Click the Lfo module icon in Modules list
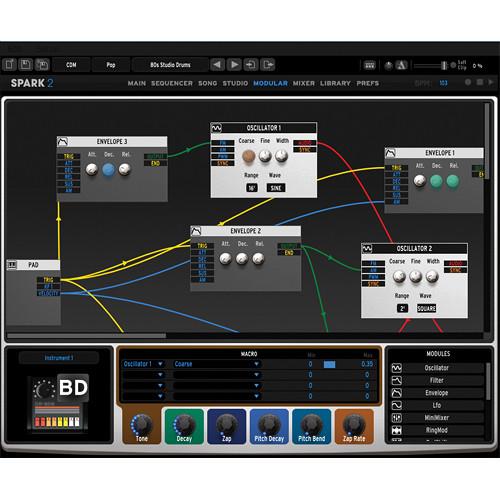 click(x=397, y=405)
